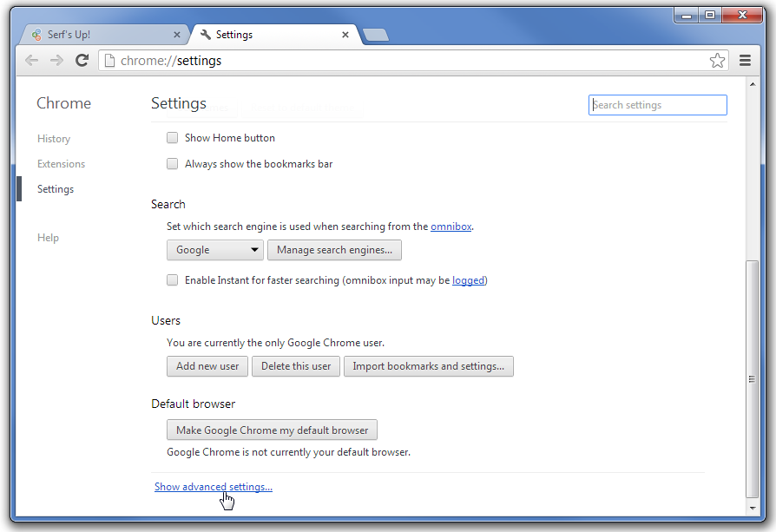Screen dimensions: 776x532
Task: Switch to the Serf's Up! tab
Action: (104, 35)
